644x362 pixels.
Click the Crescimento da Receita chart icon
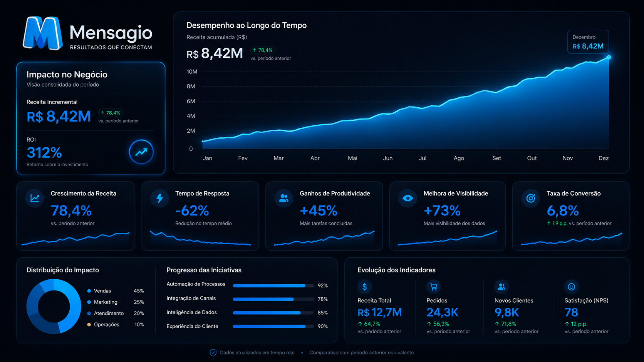pyautogui.click(x=35, y=198)
